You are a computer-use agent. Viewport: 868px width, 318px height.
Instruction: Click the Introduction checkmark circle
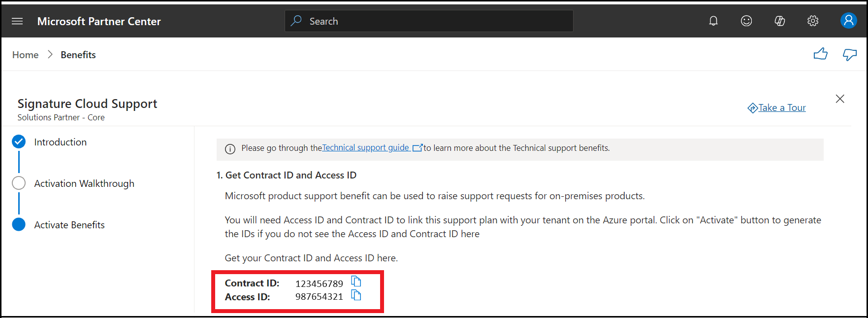coord(19,141)
